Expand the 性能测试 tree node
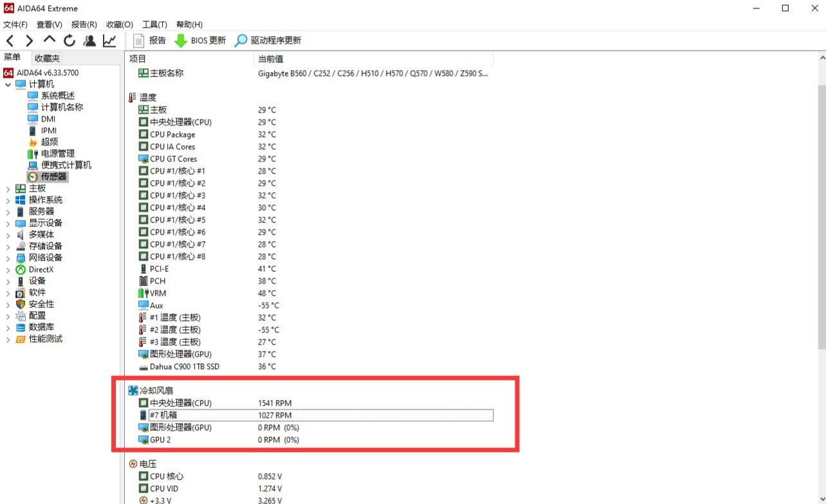Screen dimensions: 826x504 (8, 339)
